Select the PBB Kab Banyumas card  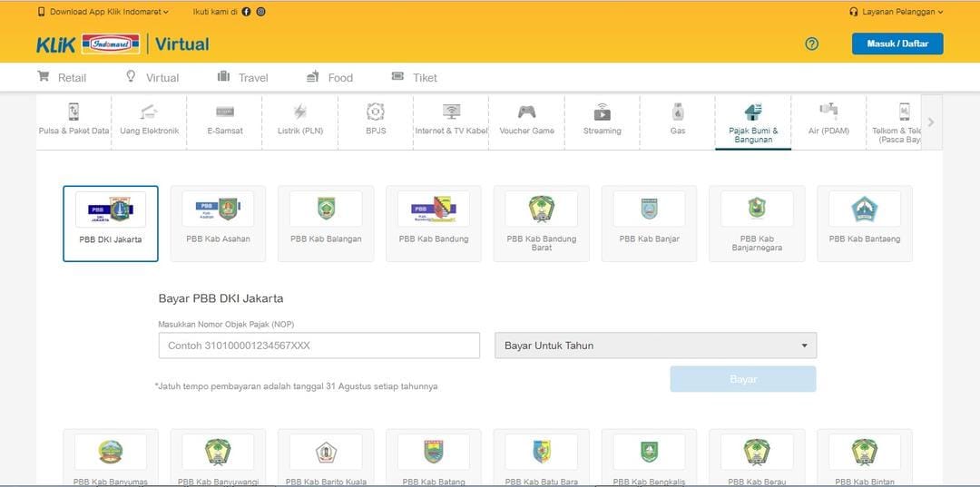pos(111,457)
